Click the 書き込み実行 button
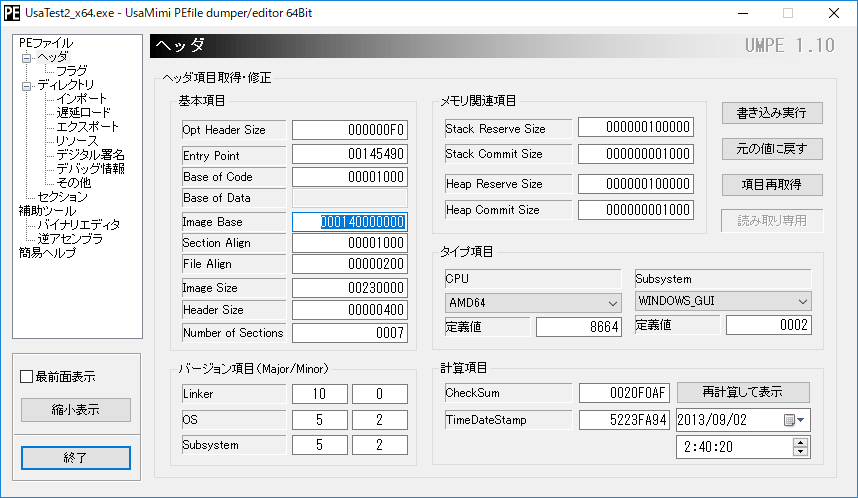Screen dimensions: 858x498 point(772,112)
